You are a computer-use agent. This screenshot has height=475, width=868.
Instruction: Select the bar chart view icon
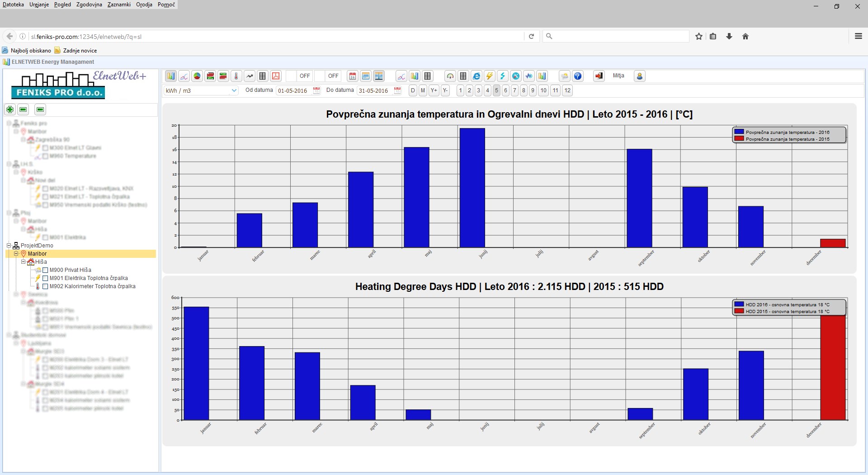click(x=171, y=76)
